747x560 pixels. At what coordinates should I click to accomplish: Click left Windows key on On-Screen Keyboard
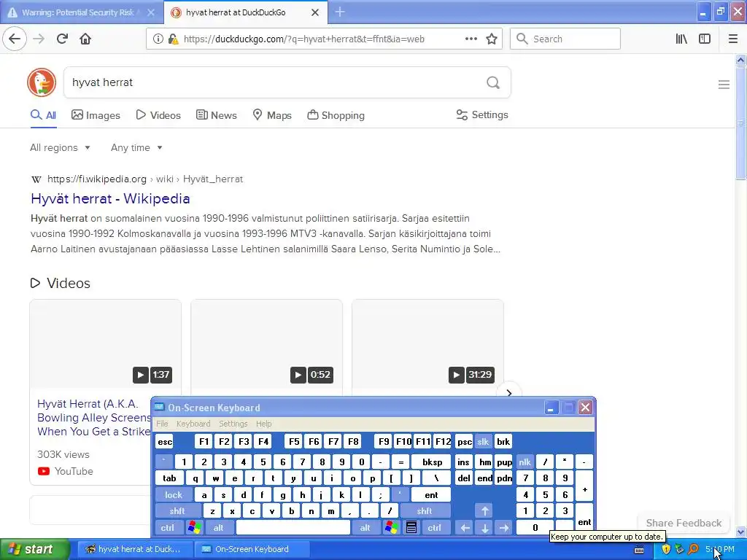[x=194, y=527]
